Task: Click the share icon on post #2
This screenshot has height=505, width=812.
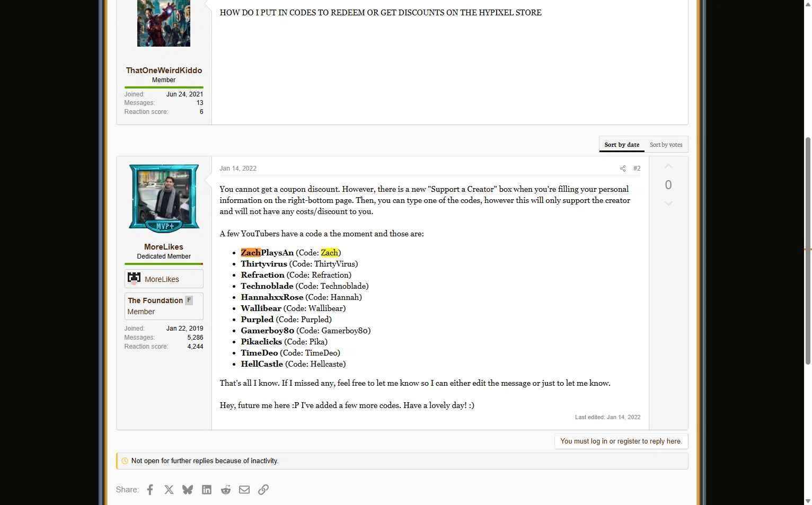Action: (x=623, y=169)
